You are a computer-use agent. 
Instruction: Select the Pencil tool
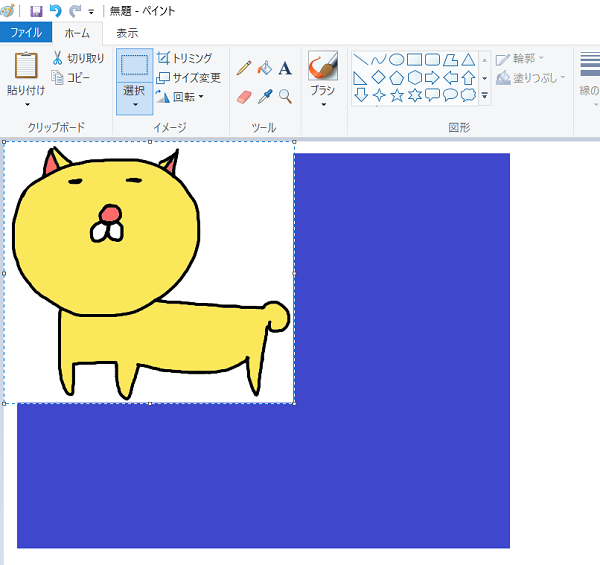244,68
